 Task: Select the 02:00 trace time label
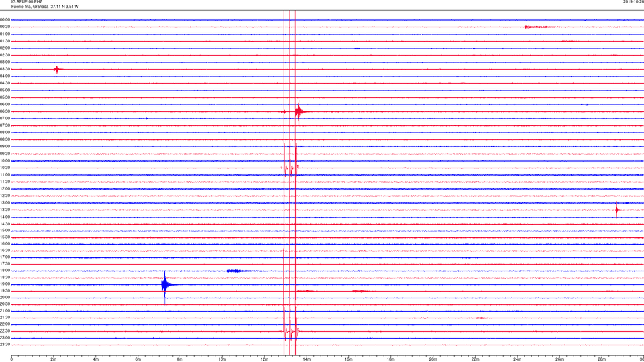coord(5,48)
